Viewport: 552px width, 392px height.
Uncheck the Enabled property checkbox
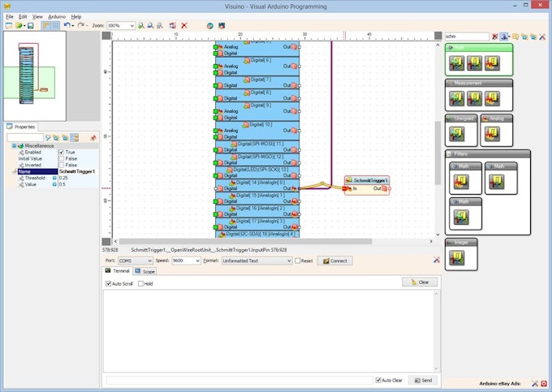coord(61,152)
